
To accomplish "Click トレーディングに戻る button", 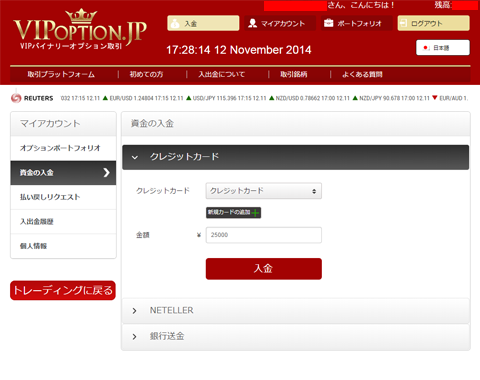I will 63,290.
